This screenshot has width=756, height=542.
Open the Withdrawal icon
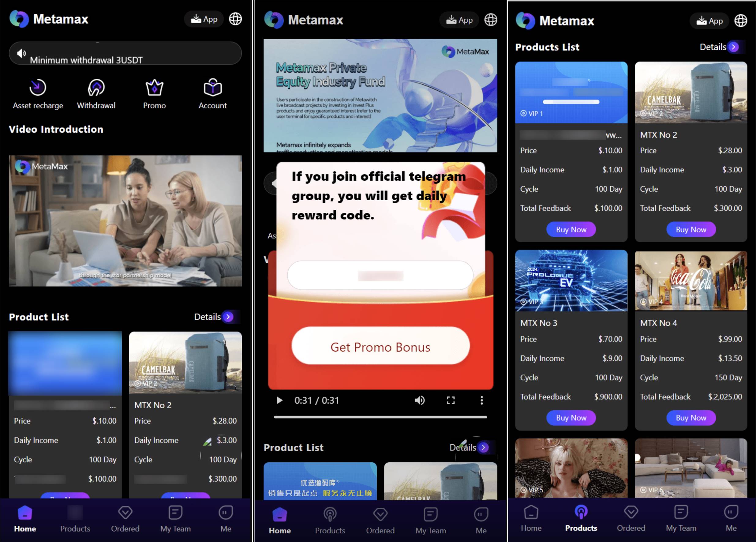click(x=96, y=88)
